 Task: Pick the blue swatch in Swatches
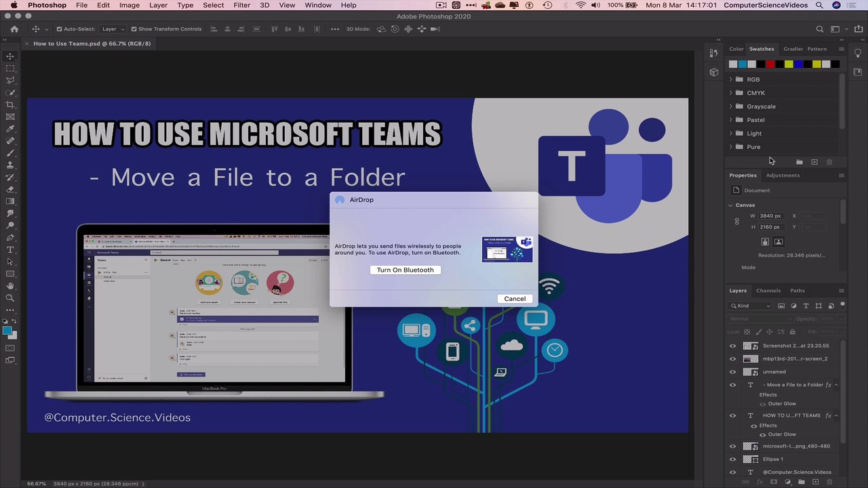tap(797, 64)
